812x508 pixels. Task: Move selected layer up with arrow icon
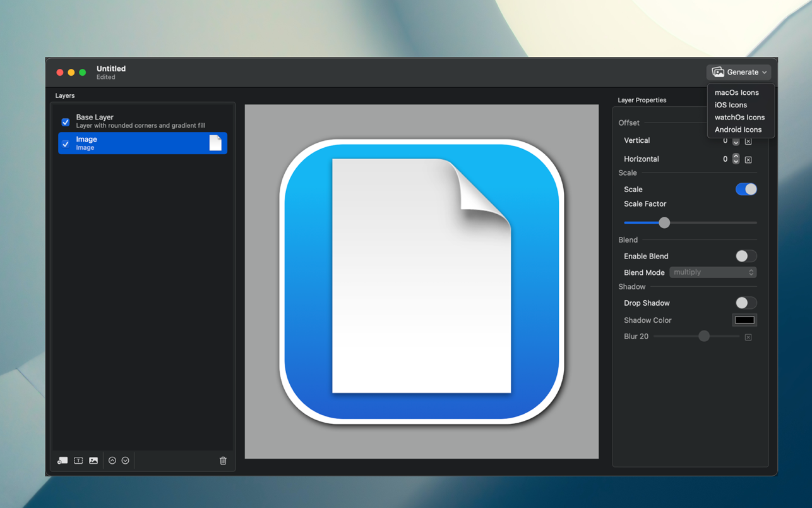point(112,461)
